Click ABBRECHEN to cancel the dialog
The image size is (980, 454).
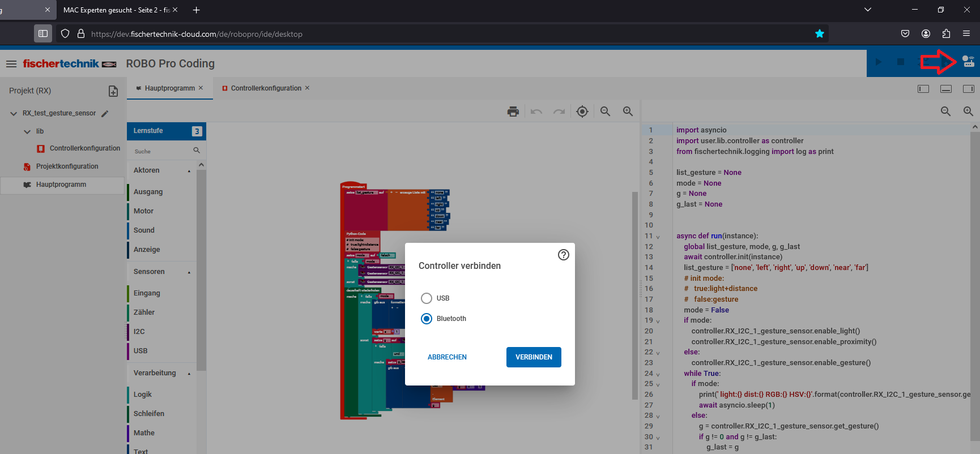click(447, 357)
